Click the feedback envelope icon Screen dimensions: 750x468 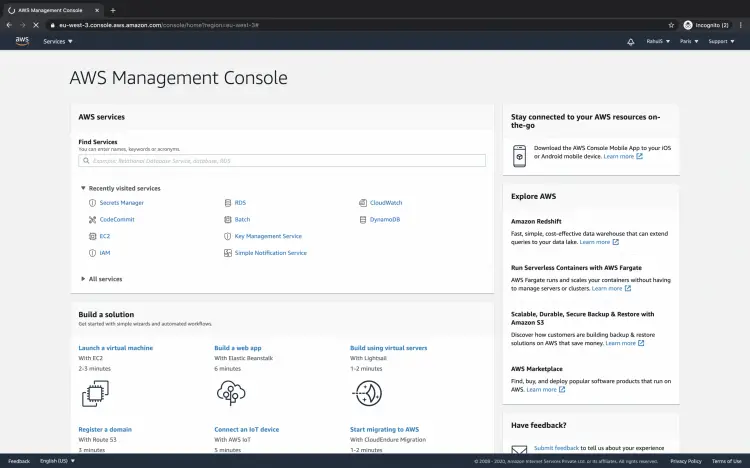(x=519, y=450)
